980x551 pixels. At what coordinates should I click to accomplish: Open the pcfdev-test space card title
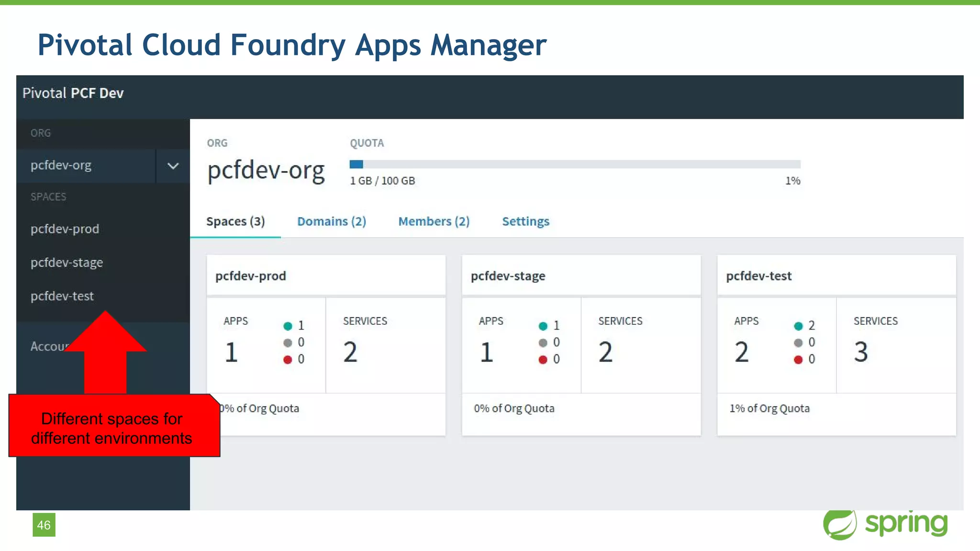[758, 276]
